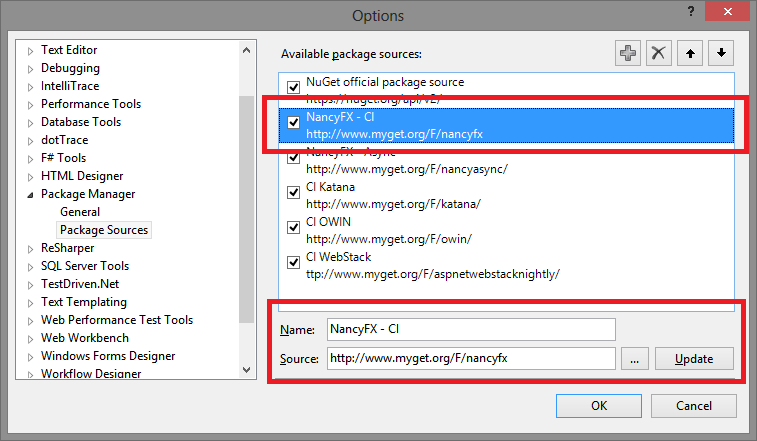Expand the Text Editor tree node

point(30,51)
